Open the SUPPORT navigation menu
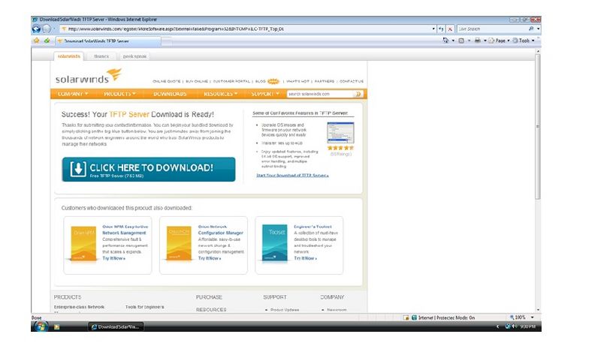 pyautogui.click(x=265, y=94)
